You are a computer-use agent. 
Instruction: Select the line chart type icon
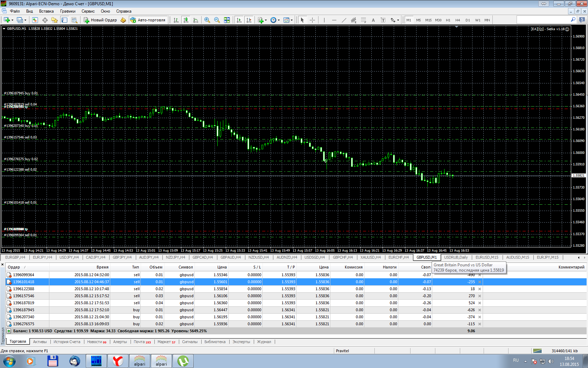coord(196,20)
